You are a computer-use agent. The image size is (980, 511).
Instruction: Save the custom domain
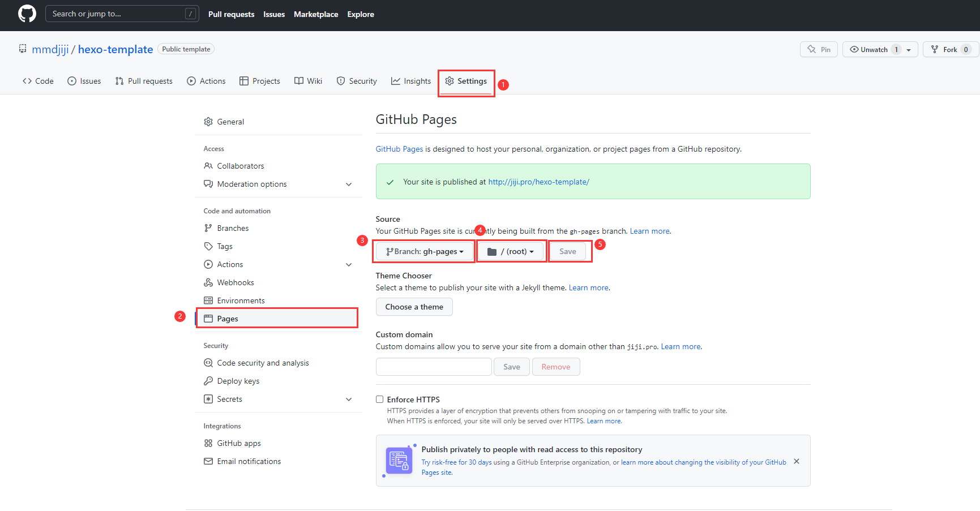point(512,367)
